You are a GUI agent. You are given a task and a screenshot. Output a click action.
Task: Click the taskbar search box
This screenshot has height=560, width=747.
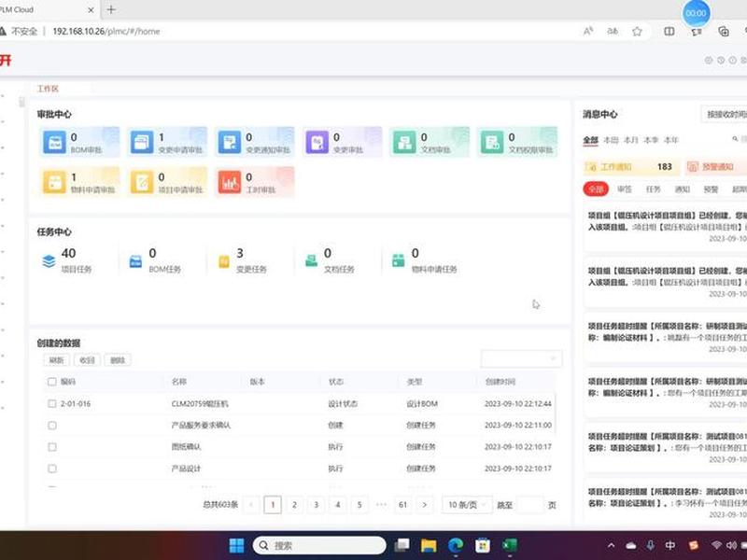pyautogui.click(x=319, y=545)
